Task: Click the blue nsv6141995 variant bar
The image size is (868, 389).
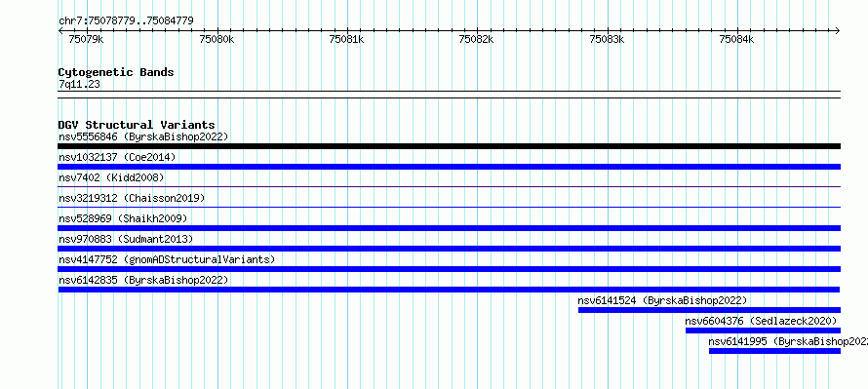Action: pyautogui.click(x=774, y=351)
